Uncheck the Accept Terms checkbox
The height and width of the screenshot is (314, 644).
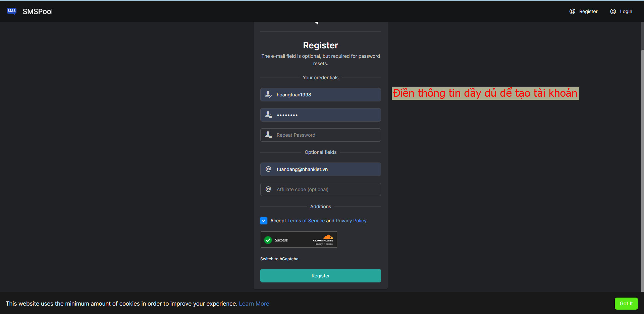tap(264, 221)
